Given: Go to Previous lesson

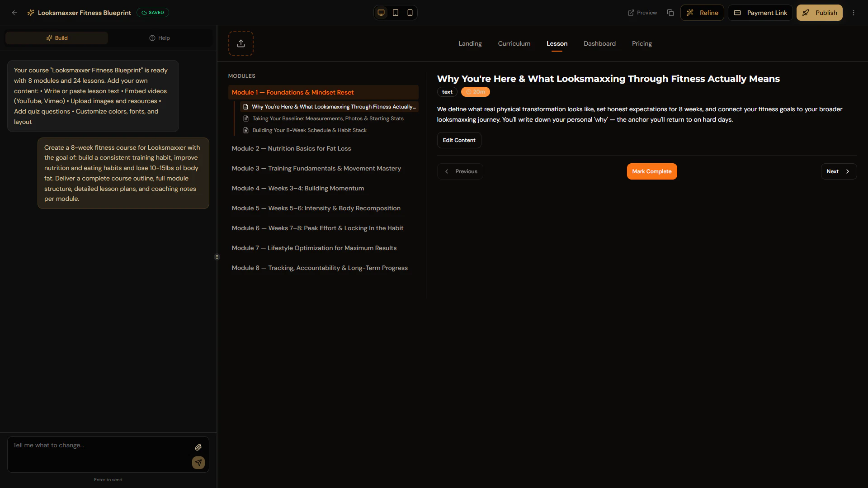Looking at the screenshot, I should (x=460, y=171).
